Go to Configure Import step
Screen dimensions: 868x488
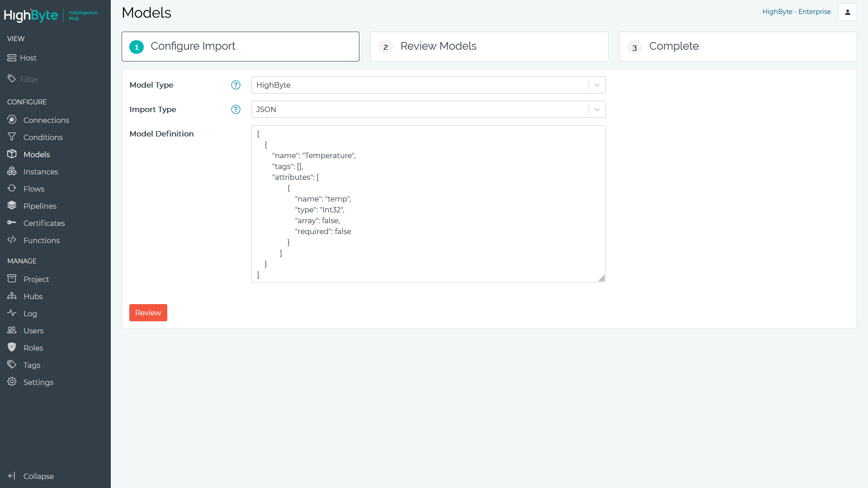click(241, 47)
